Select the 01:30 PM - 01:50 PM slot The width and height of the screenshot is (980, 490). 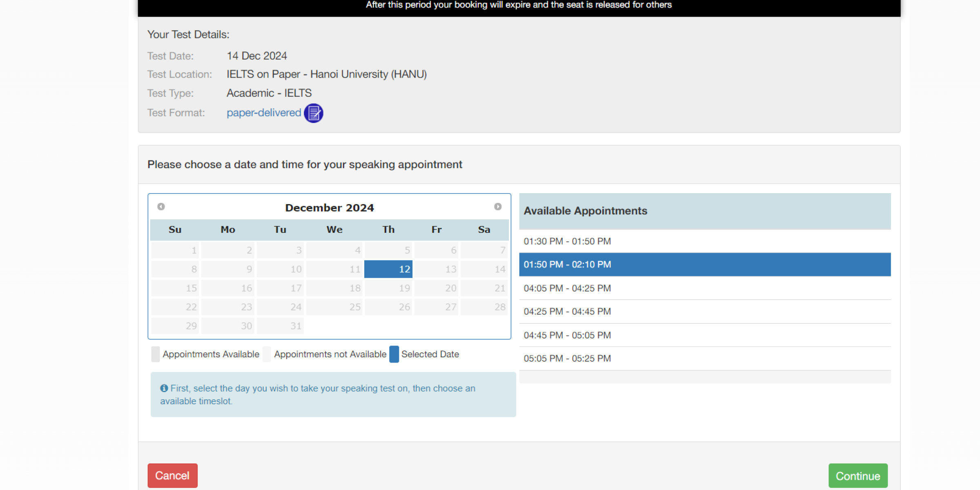(x=705, y=241)
